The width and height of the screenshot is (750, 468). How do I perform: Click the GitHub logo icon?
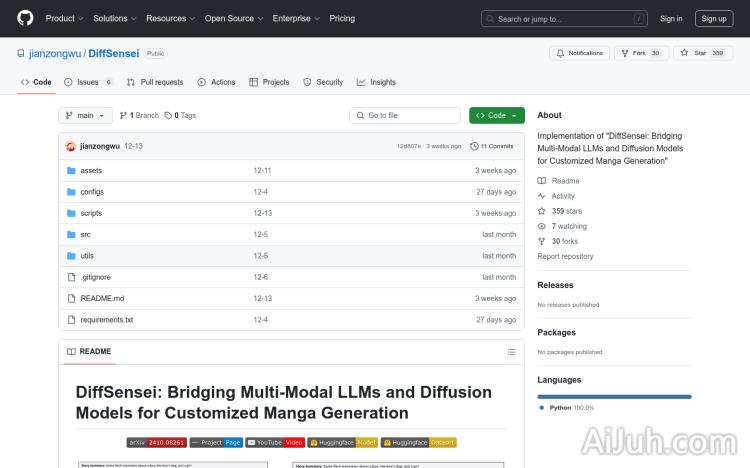pyautogui.click(x=25, y=18)
